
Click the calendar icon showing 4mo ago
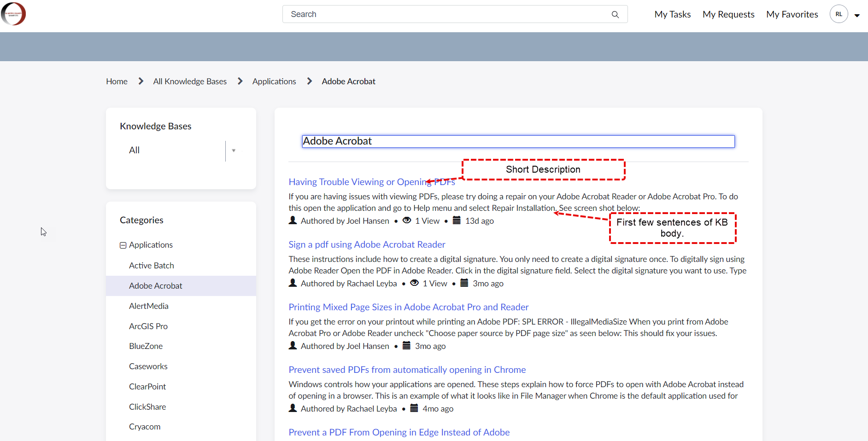pyautogui.click(x=413, y=408)
